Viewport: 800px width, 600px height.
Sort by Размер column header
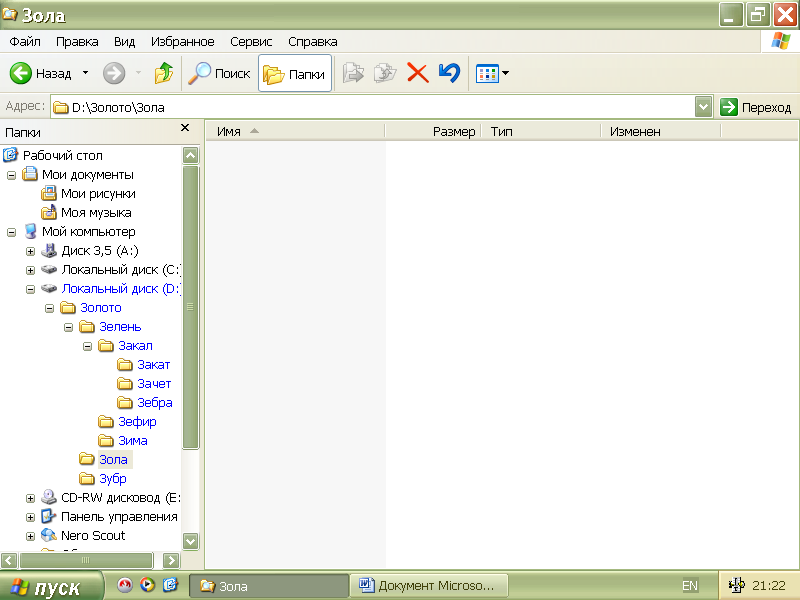(x=433, y=132)
